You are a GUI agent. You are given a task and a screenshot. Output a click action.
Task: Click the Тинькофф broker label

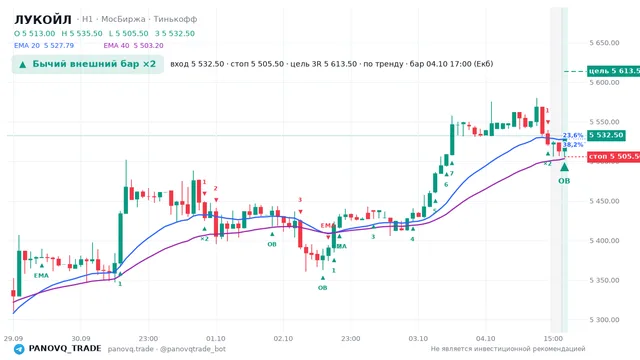[x=176, y=19]
